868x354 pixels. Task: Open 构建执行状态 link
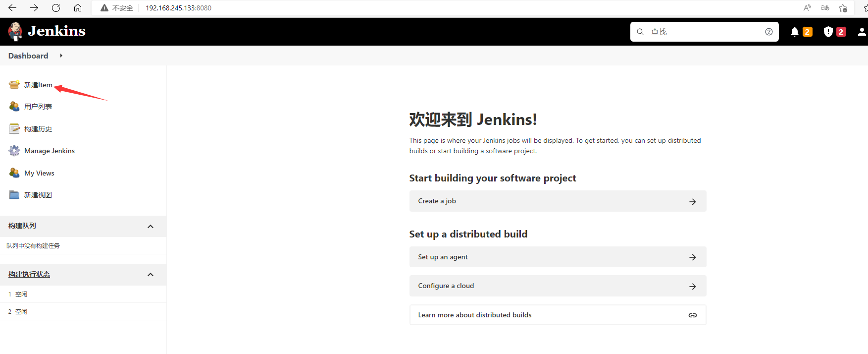pos(29,274)
